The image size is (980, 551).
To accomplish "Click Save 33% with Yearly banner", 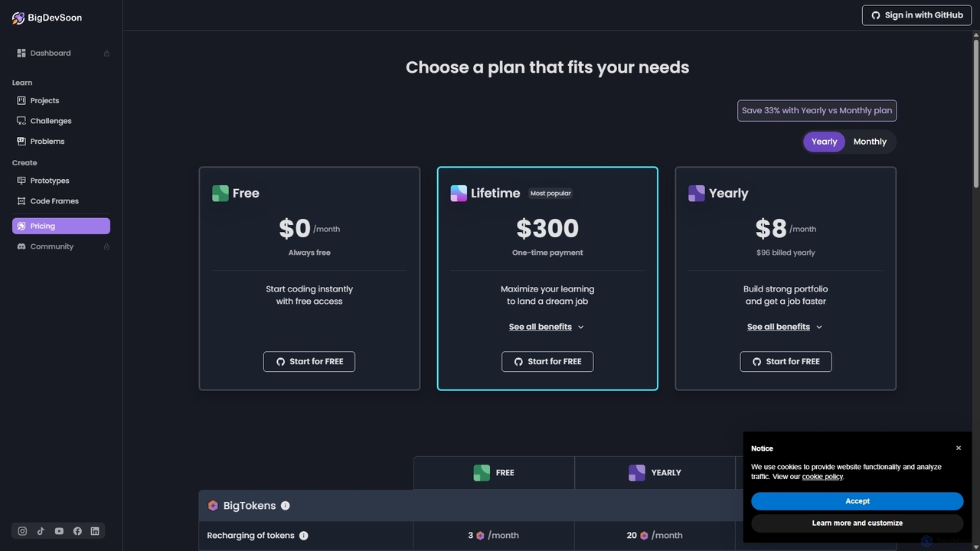I will click(x=817, y=111).
